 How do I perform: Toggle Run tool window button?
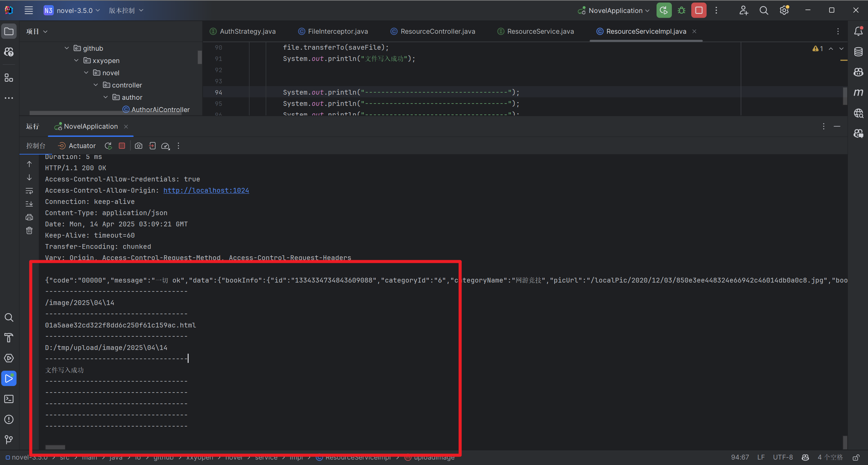point(9,379)
